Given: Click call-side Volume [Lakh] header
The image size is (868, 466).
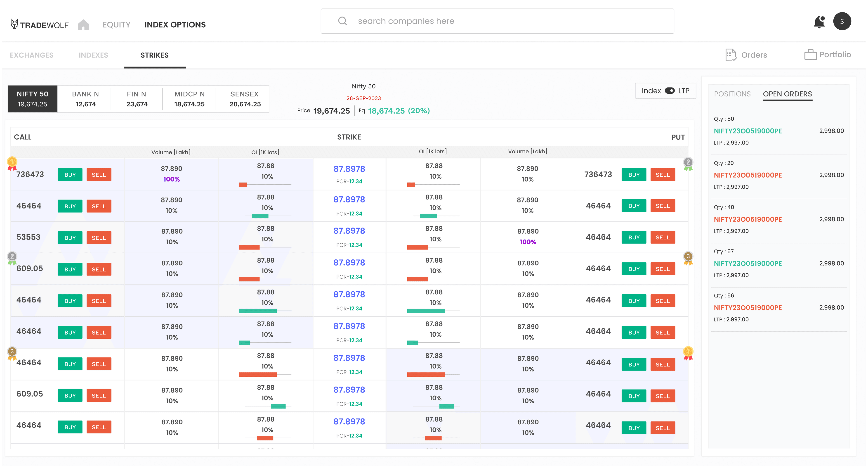Looking at the screenshot, I should pos(171,152).
